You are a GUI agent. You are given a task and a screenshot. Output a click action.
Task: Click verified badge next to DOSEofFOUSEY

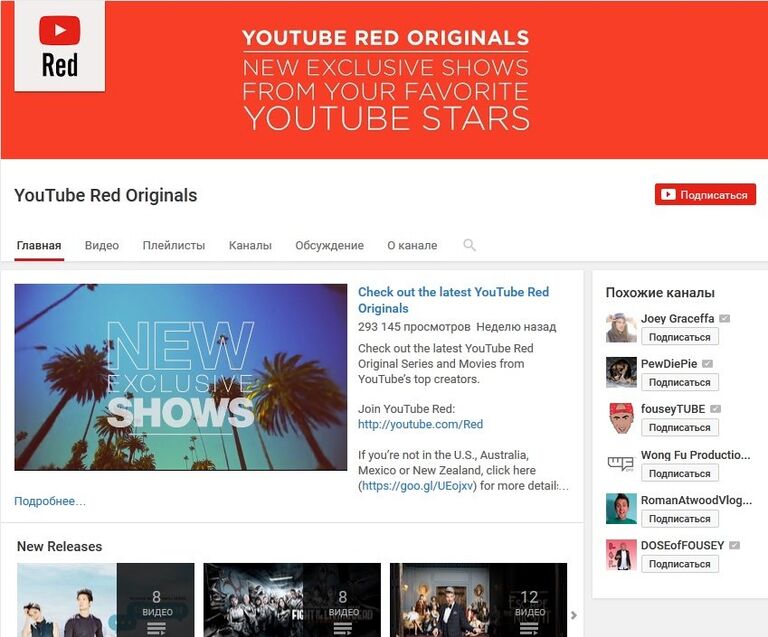[x=734, y=545]
